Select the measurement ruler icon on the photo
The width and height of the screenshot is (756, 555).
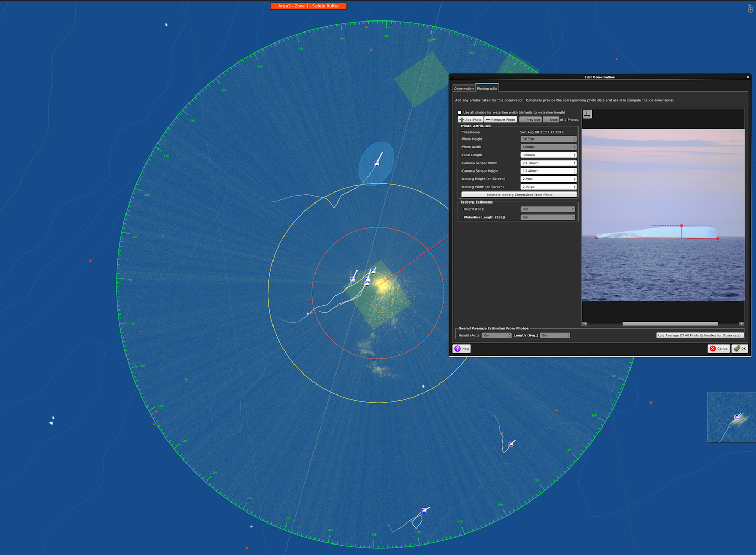pos(587,114)
